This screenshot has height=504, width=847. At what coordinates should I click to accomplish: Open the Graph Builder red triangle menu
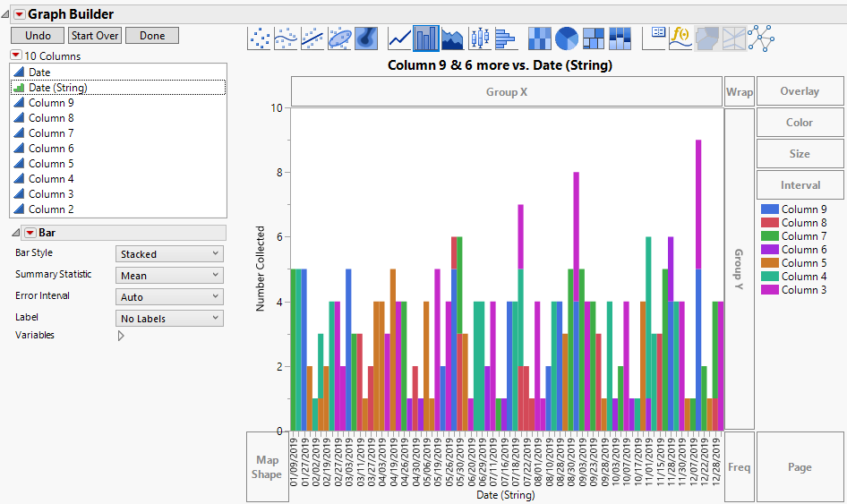point(19,14)
